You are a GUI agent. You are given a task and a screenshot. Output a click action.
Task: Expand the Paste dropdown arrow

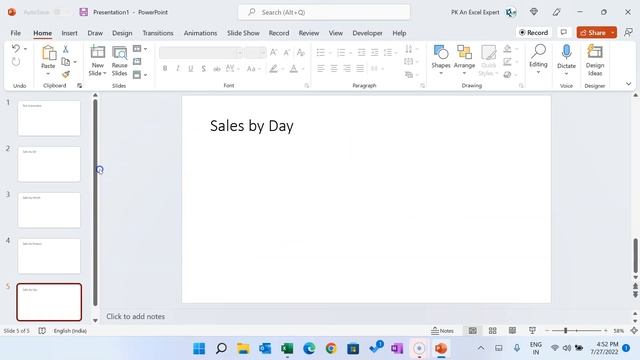coord(48,74)
